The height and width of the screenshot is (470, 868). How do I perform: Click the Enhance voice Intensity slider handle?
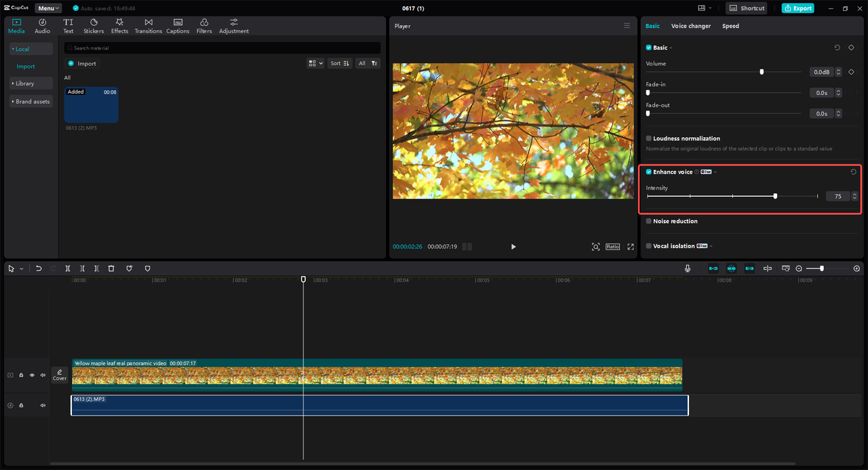775,196
